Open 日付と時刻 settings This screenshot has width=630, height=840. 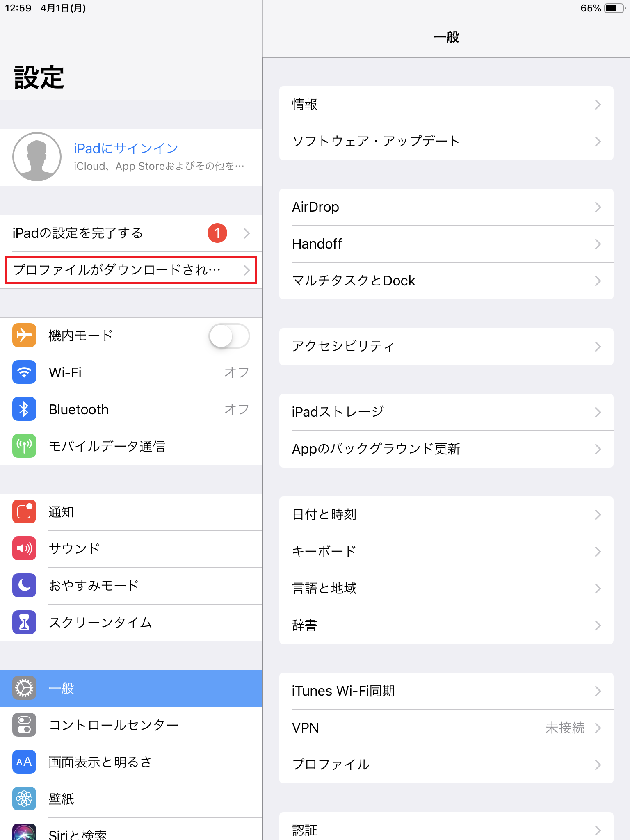pyautogui.click(x=446, y=515)
